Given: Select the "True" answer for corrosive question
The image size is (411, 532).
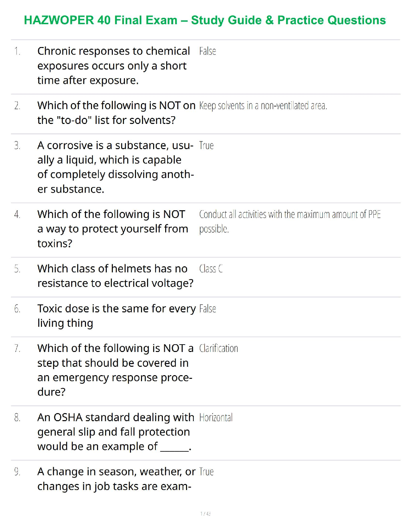Looking at the screenshot, I should (x=206, y=146).
